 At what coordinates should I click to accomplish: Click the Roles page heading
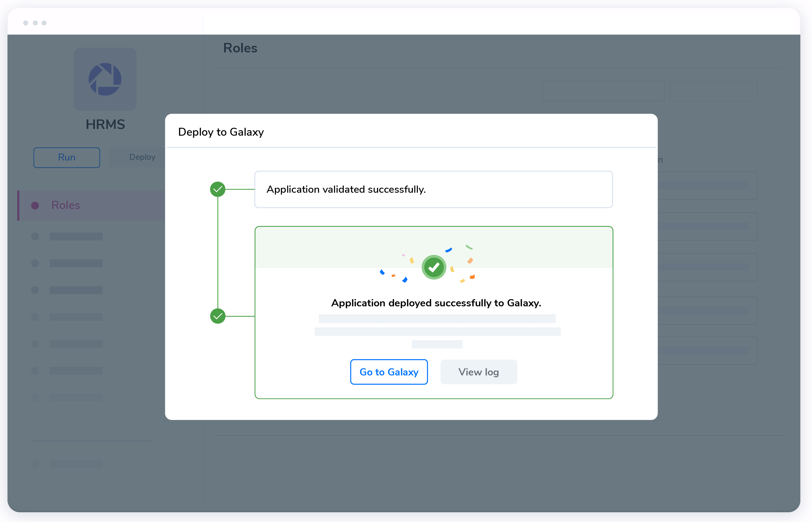click(x=240, y=48)
